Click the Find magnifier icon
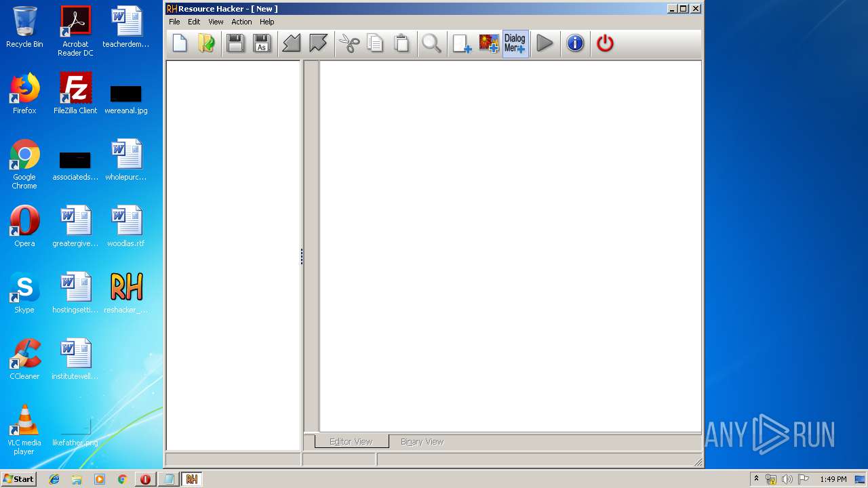Image resolution: width=868 pixels, height=488 pixels. [x=431, y=43]
